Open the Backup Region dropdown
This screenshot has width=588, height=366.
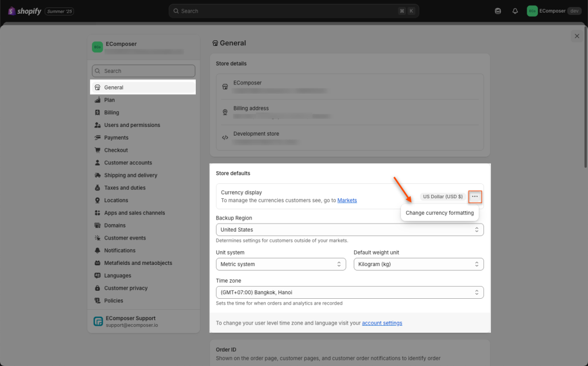350,230
